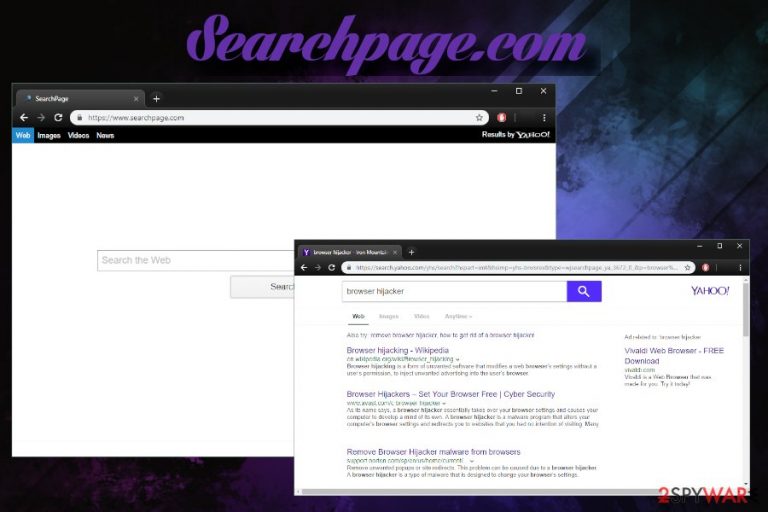The image size is (768, 512).
Task: Open Remove Browser Hijacker malware from browsers result
Action: [433, 452]
